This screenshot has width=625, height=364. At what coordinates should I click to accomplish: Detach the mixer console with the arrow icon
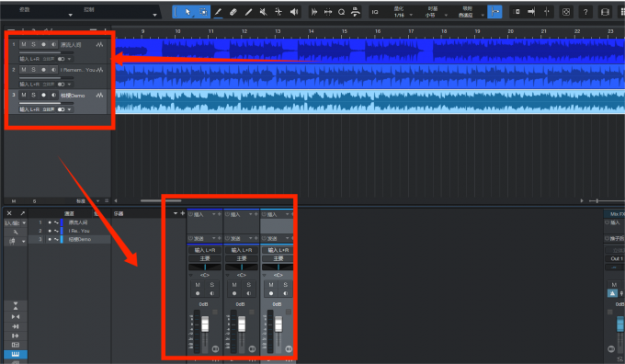[x=22, y=213]
